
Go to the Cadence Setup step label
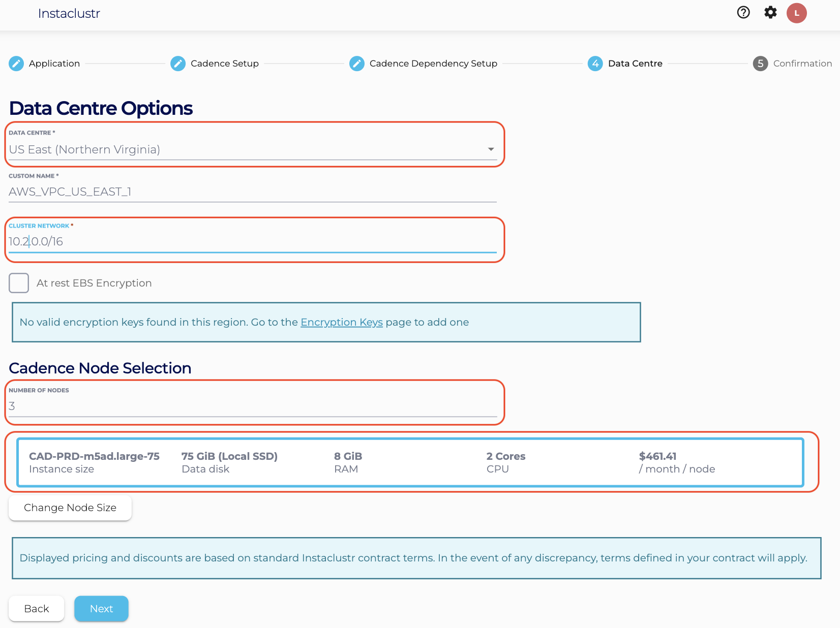224,64
